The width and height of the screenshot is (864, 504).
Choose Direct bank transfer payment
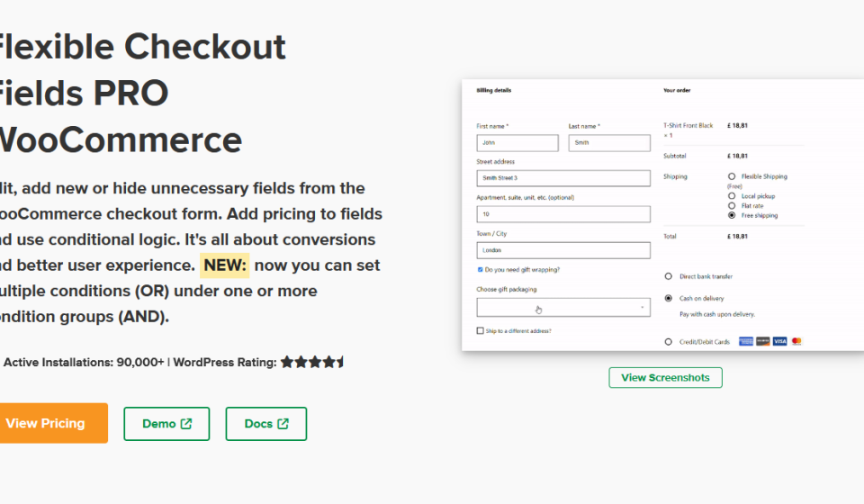coord(669,276)
